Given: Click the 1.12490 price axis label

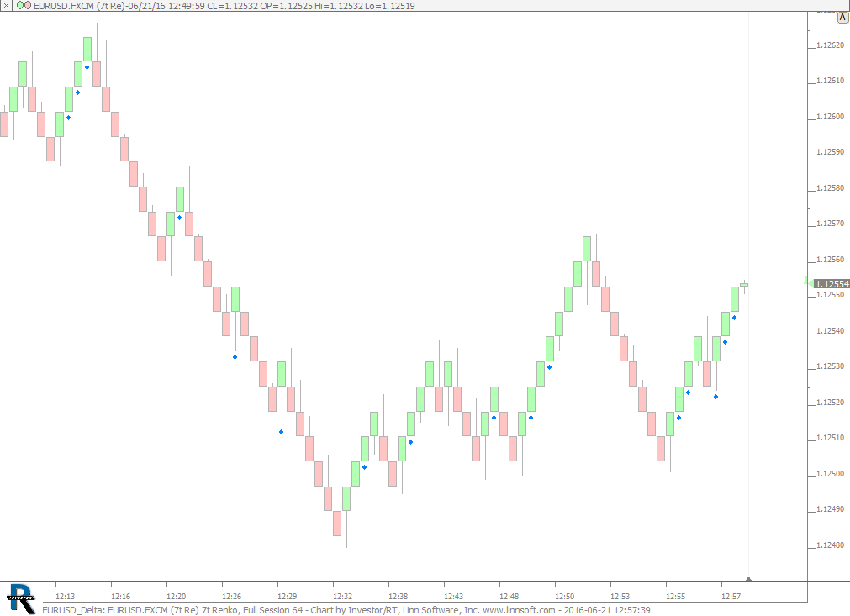Looking at the screenshot, I should pyautogui.click(x=830, y=509).
